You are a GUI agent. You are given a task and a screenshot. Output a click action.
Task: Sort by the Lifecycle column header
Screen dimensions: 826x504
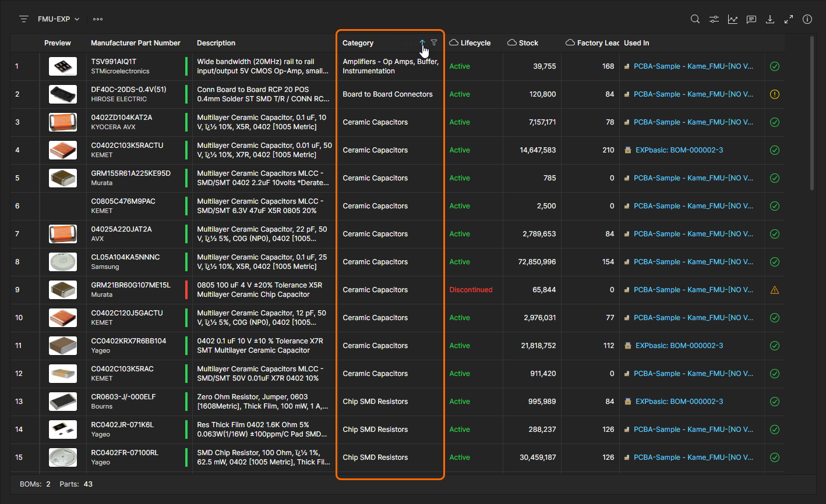(475, 43)
